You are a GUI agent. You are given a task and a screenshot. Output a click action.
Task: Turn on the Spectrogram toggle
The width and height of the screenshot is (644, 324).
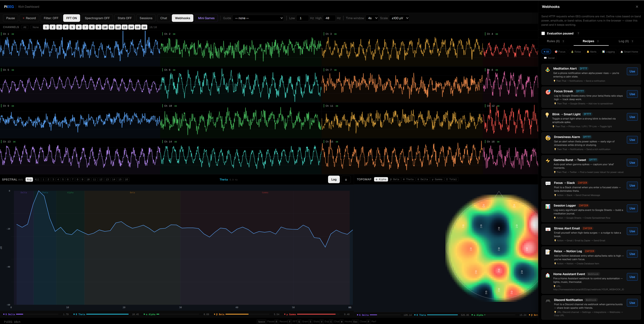[97, 18]
